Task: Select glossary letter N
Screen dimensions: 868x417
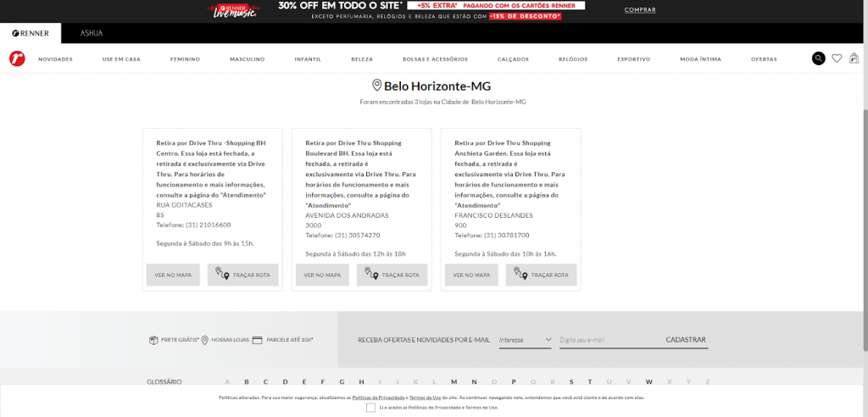Action: tap(474, 381)
